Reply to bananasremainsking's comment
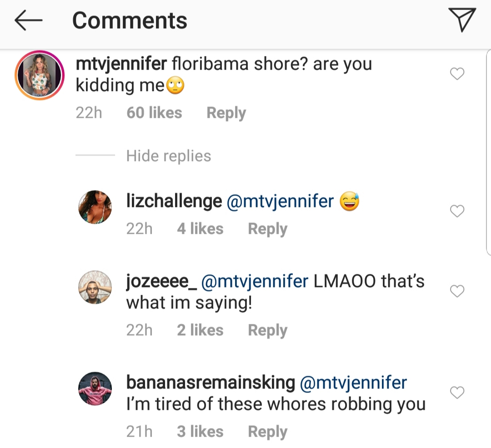Screen dimensions: 491x448 coord(267,432)
